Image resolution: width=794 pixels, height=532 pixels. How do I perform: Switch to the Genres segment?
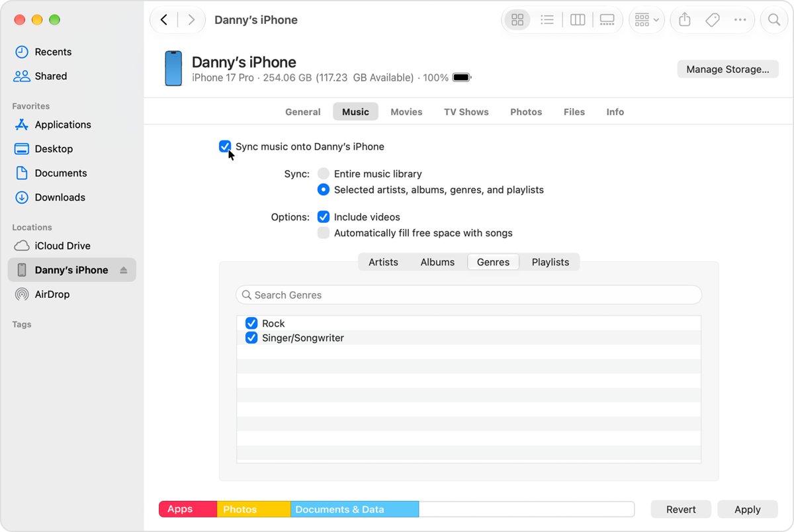coord(494,262)
